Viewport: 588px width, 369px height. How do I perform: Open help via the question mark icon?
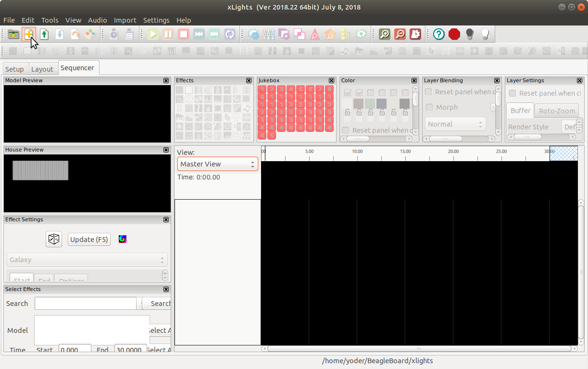(x=438, y=34)
